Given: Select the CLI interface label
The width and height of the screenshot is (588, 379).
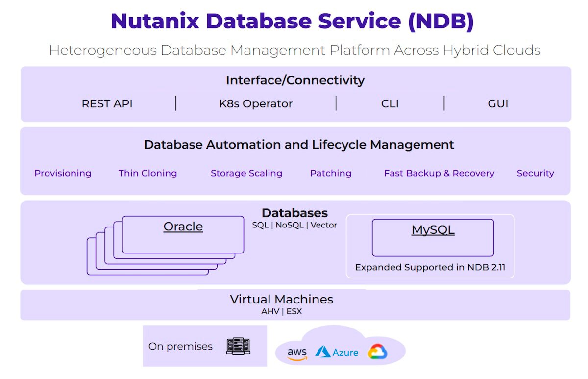Looking at the screenshot, I should 390,104.
